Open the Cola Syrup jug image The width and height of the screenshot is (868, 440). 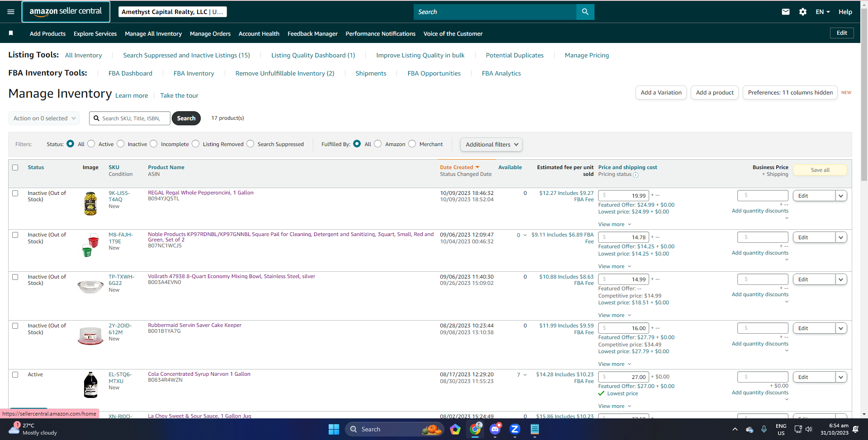90,385
